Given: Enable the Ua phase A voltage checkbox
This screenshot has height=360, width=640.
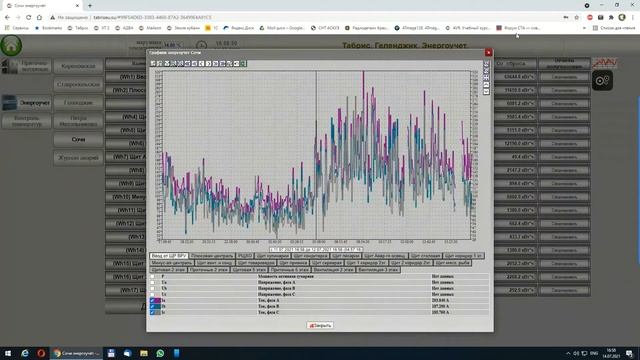Looking at the screenshot, I should click(152, 282).
